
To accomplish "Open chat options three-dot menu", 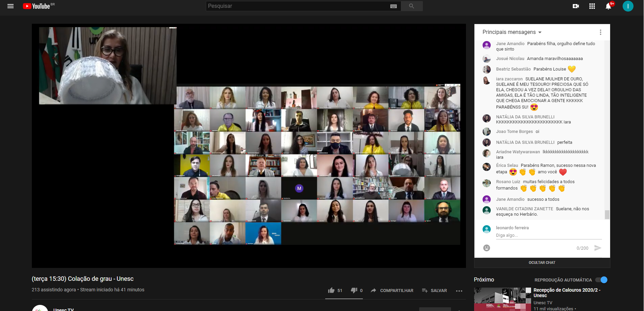I will [x=600, y=32].
